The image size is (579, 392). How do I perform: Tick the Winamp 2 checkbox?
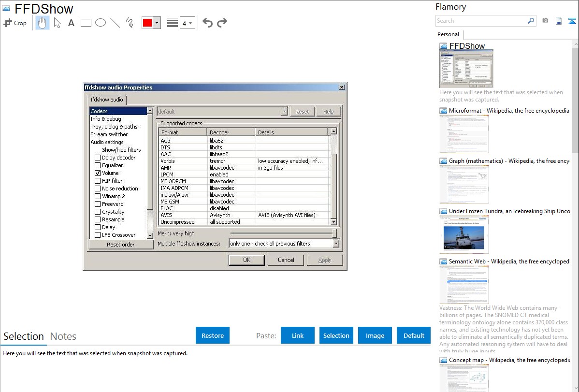pos(98,196)
